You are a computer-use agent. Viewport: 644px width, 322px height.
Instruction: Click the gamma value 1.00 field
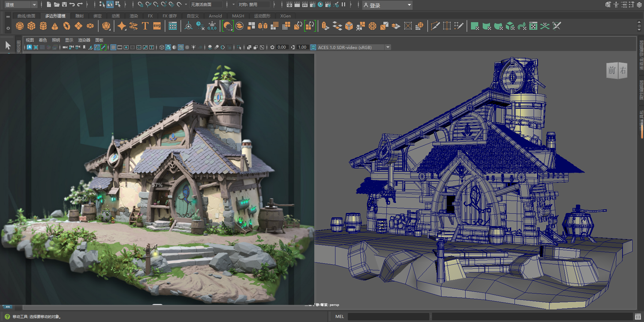(302, 47)
